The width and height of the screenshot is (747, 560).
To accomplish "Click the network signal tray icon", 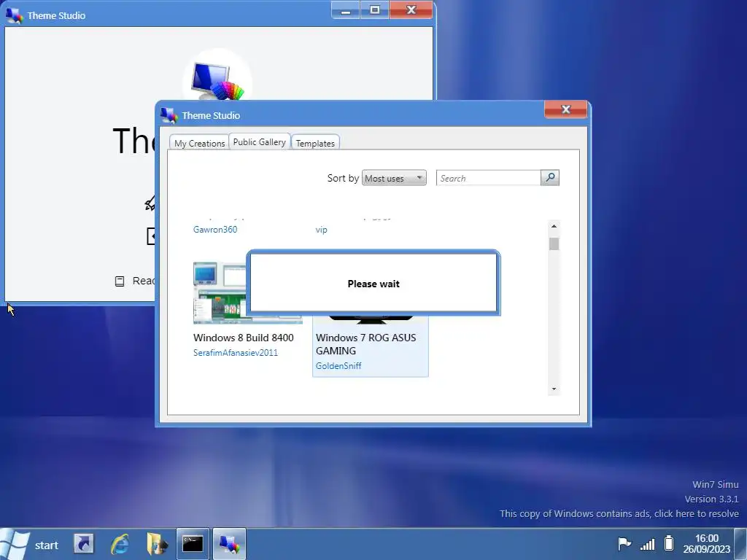I will (648, 543).
